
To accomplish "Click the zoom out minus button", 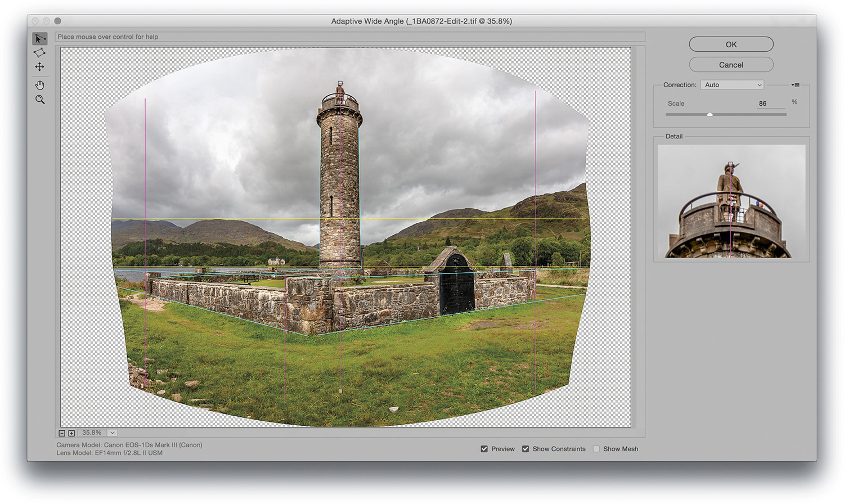I will [x=62, y=433].
